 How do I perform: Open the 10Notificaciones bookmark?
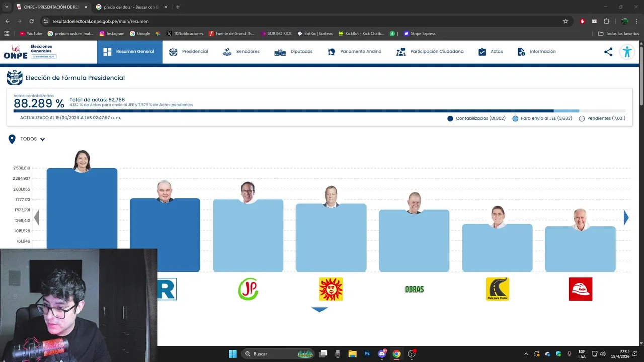click(x=185, y=34)
